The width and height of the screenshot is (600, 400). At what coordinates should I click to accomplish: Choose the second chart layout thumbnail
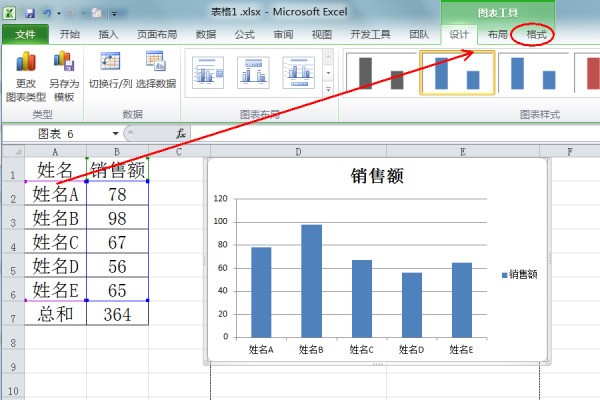point(253,73)
